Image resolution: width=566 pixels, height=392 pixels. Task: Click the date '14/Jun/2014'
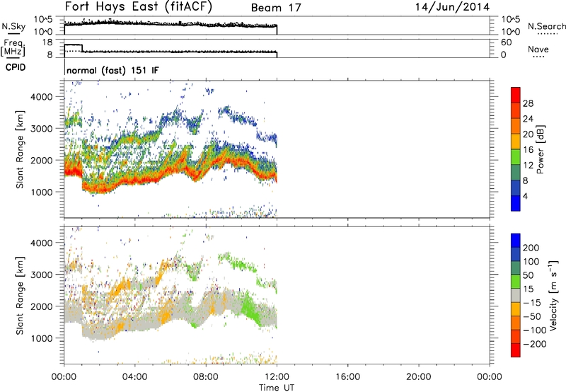[x=452, y=7]
